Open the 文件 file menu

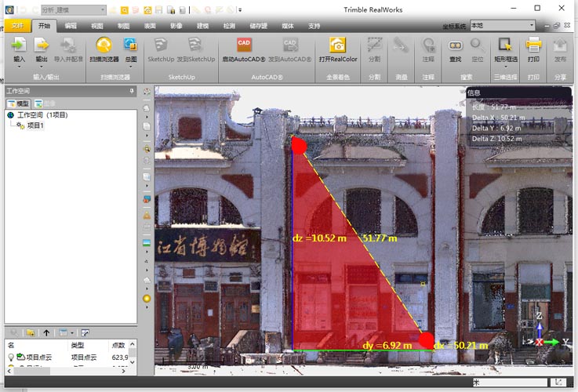17,26
